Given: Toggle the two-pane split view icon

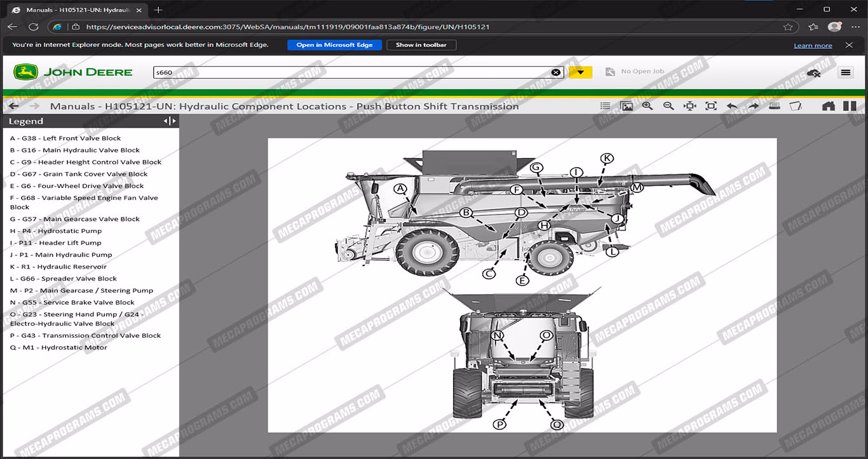Looking at the screenshot, I should tap(850, 106).
